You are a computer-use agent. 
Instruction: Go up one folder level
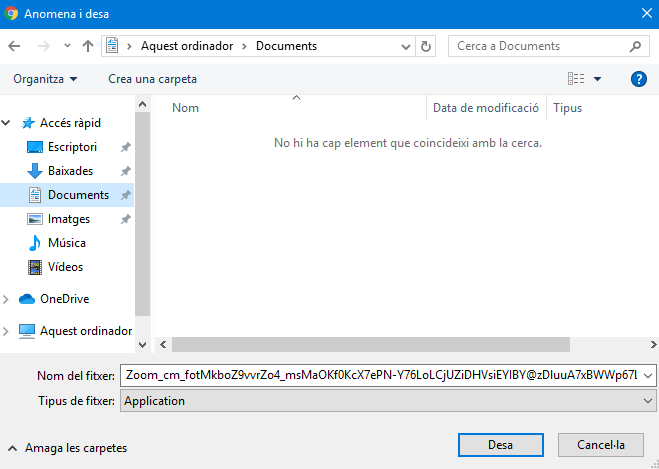(x=88, y=46)
